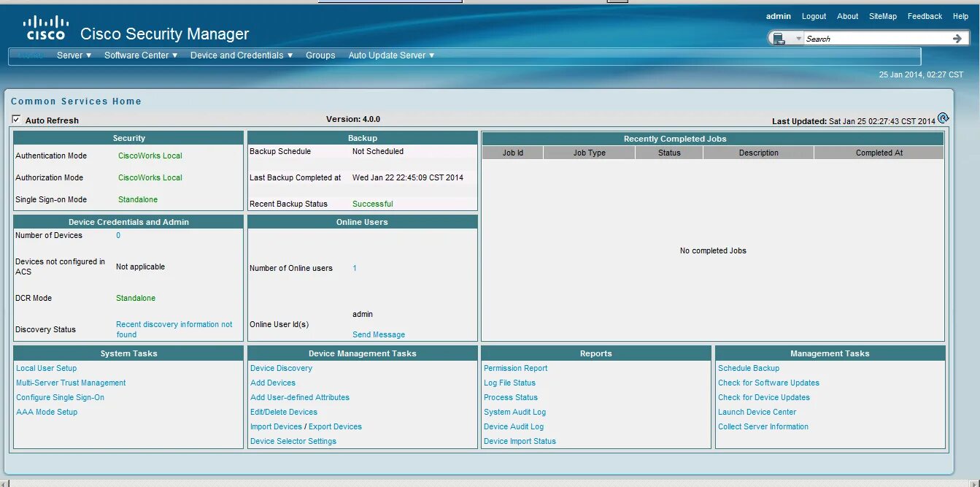
Task: Open Add User-defined Attributes
Action: coord(300,397)
